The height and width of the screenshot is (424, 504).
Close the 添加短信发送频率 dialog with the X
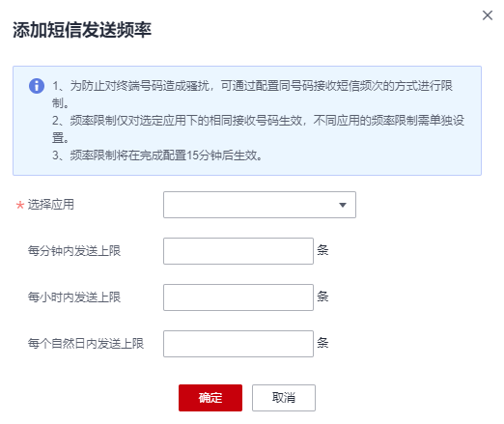(488, 15)
